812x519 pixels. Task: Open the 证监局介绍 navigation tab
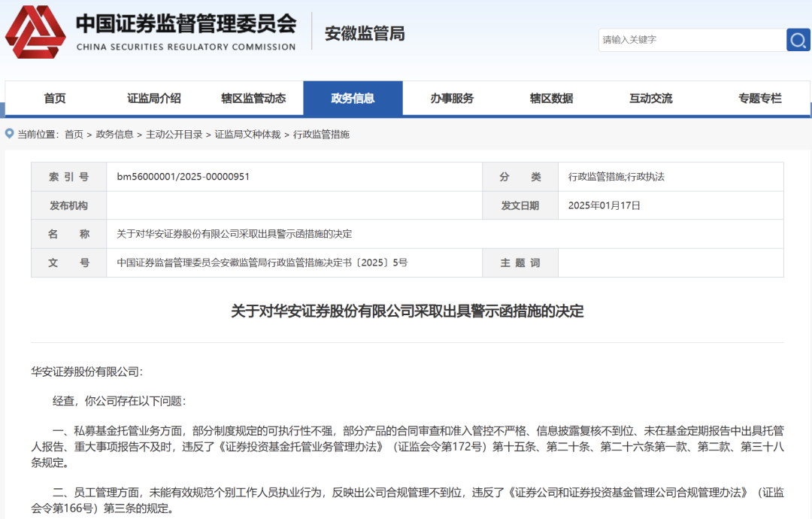pyautogui.click(x=154, y=99)
